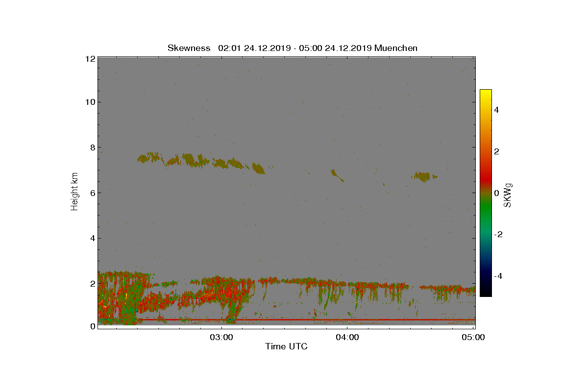Click the 'SKWg' colorbar label
Image resolution: width=588 pixels, height=392 pixels.
tap(508, 196)
